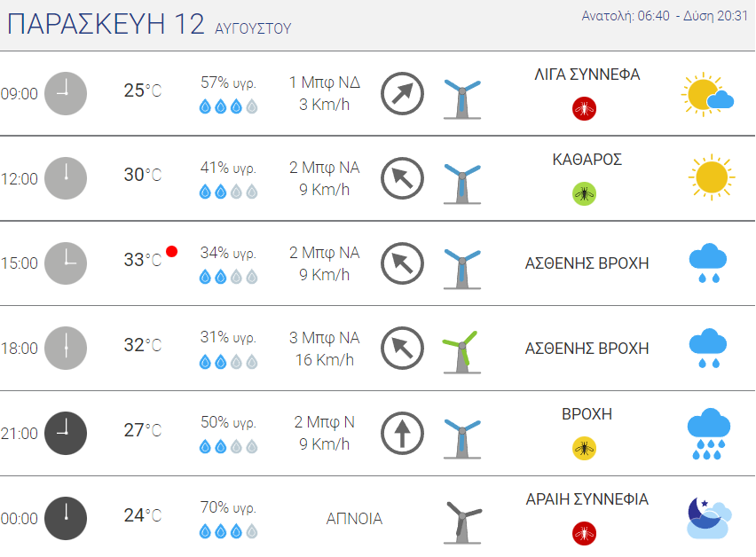
Task: Click the clear sun icon at 12:00
Action: pos(711,177)
